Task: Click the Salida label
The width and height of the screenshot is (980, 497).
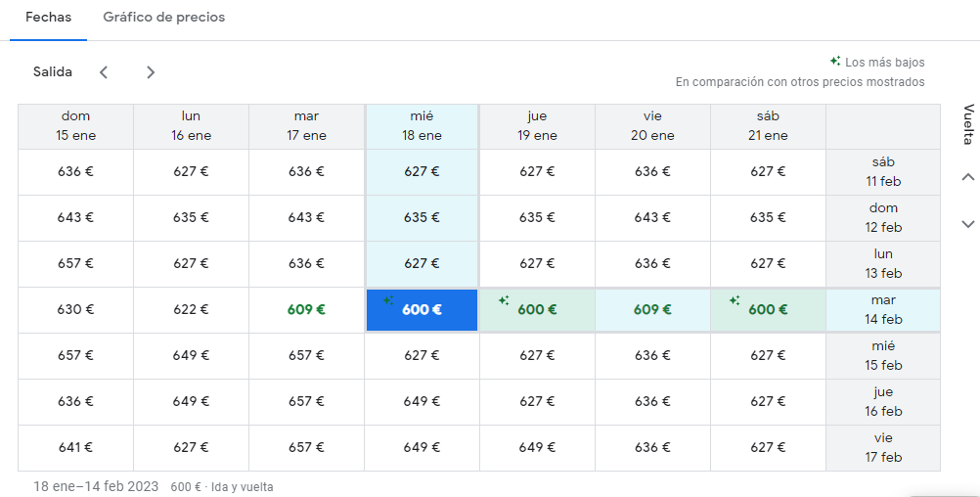Action: 53,71
